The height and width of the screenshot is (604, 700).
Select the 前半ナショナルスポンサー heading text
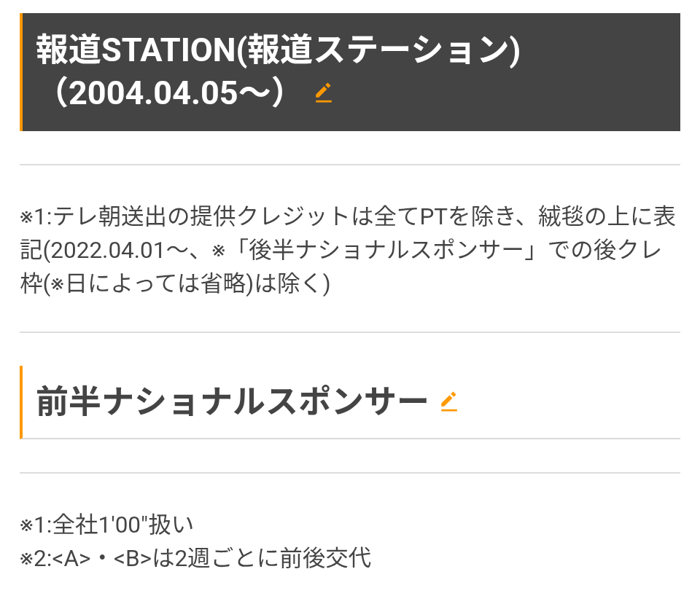[232, 401]
